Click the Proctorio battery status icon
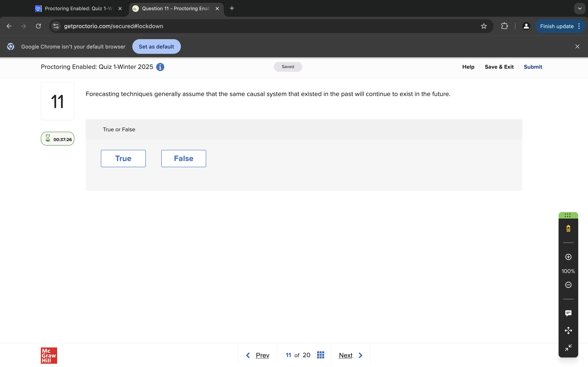 tap(568, 228)
